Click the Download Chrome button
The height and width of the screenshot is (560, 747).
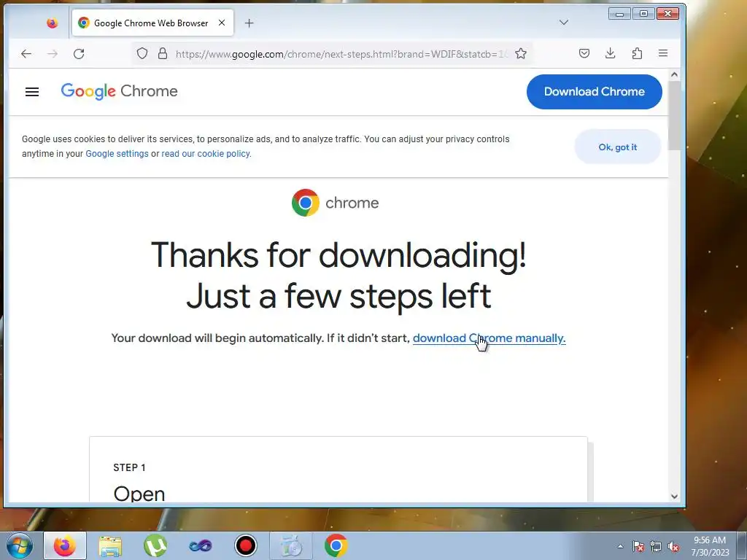pos(594,91)
